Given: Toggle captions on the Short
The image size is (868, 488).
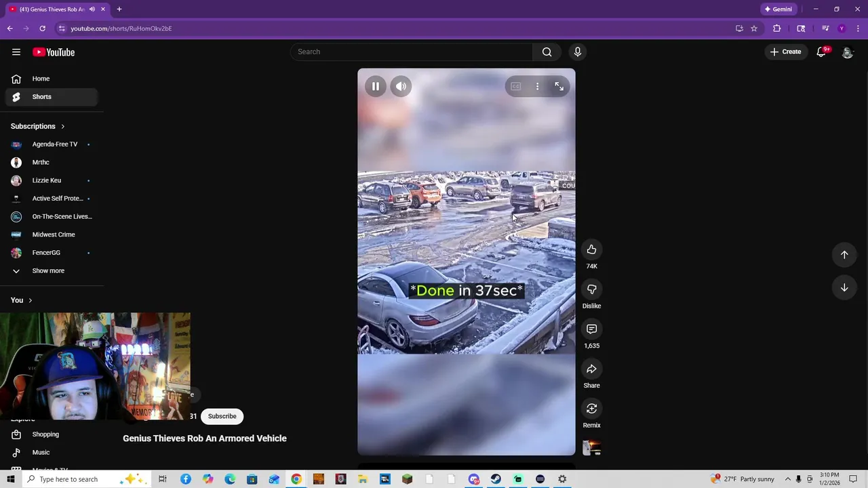Looking at the screenshot, I should click(x=516, y=86).
